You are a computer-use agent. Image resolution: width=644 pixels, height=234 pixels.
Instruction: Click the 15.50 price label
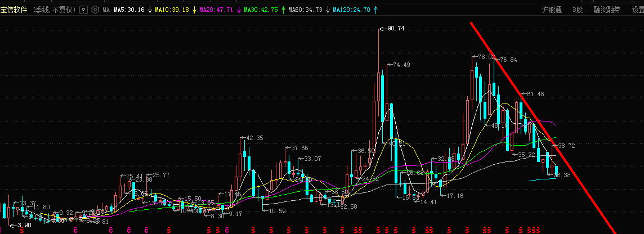[x=193, y=199]
